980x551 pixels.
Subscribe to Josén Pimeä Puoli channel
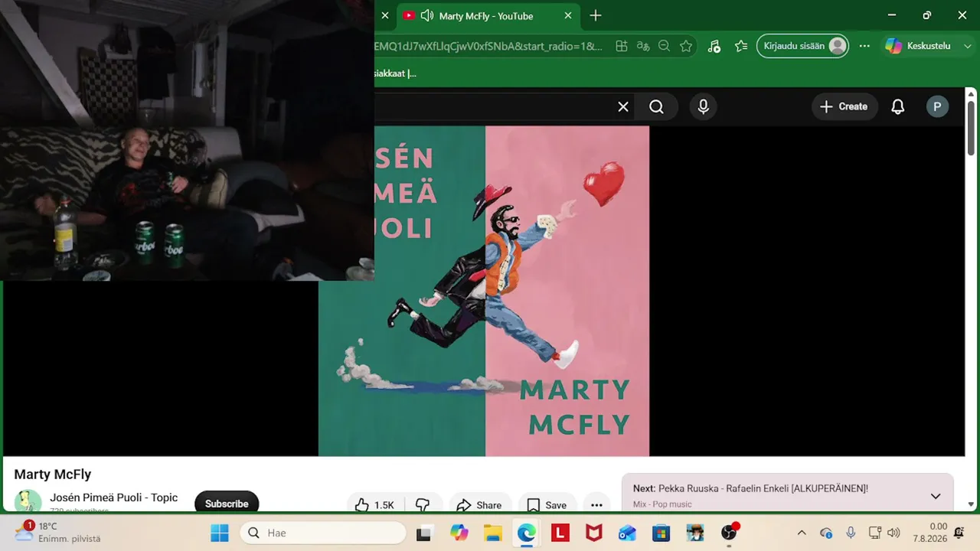227,503
